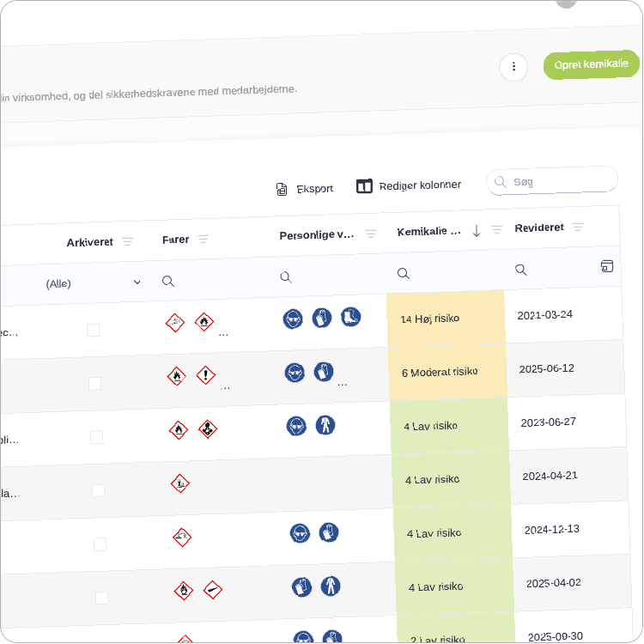Click the Eksport file icon

(282, 189)
